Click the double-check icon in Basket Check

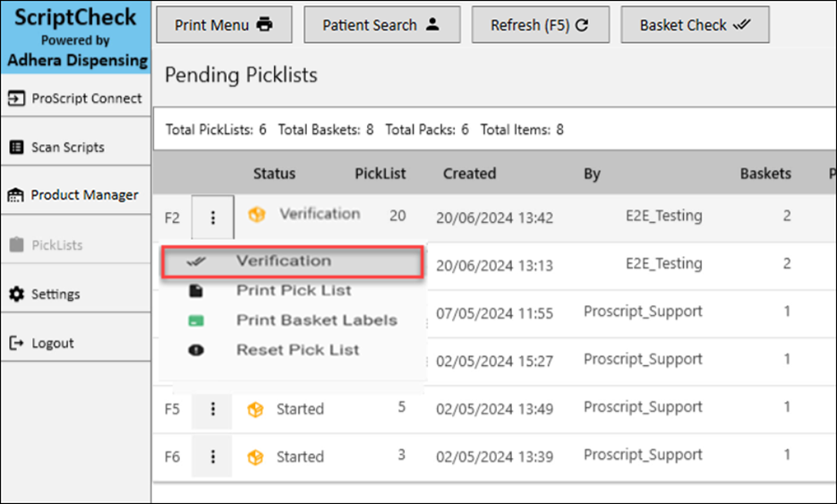(x=742, y=24)
